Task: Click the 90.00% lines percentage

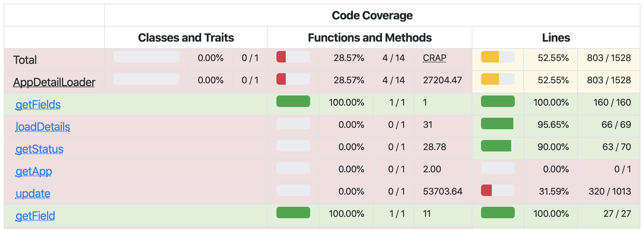Action: click(x=553, y=147)
